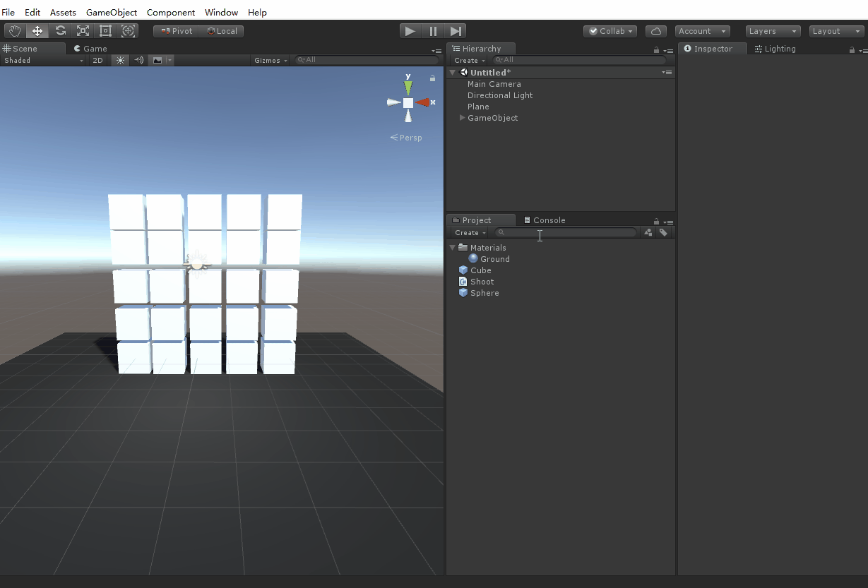Open the Shaded draw mode dropdown
This screenshot has width=868, height=588.
point(44,61)
